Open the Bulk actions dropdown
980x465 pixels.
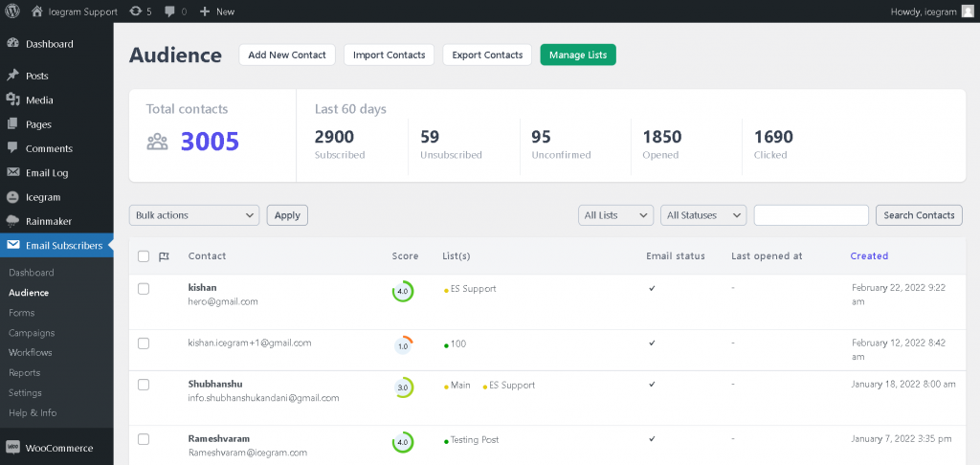[194, 215]
